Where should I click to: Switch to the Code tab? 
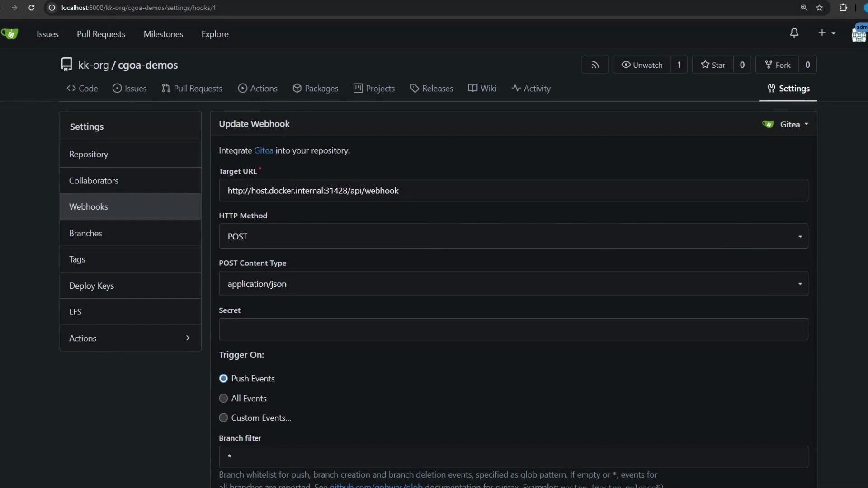coord(82,89)
